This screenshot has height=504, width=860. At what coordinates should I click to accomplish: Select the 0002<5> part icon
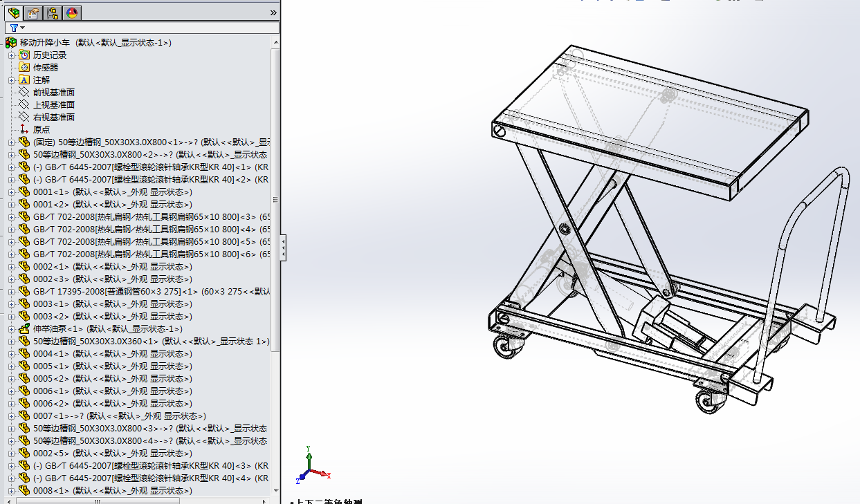coord(24,454)
